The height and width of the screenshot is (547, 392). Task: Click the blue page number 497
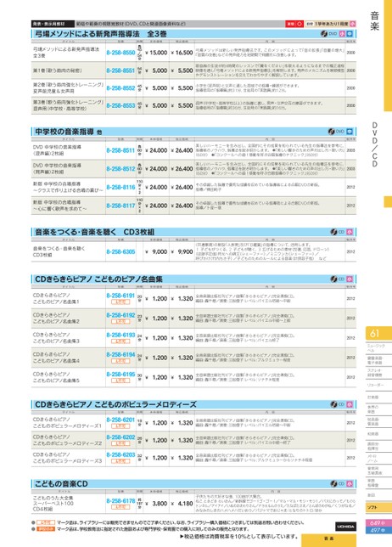[x=378, y=530]
